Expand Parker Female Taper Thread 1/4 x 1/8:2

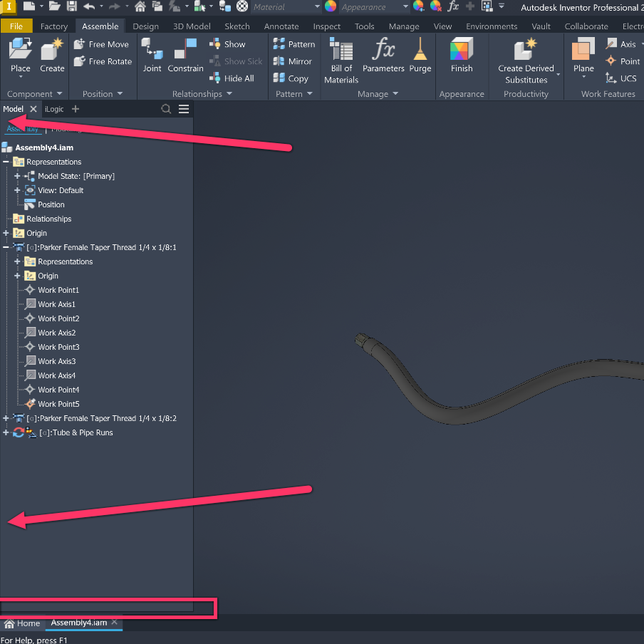pos(6,418)
